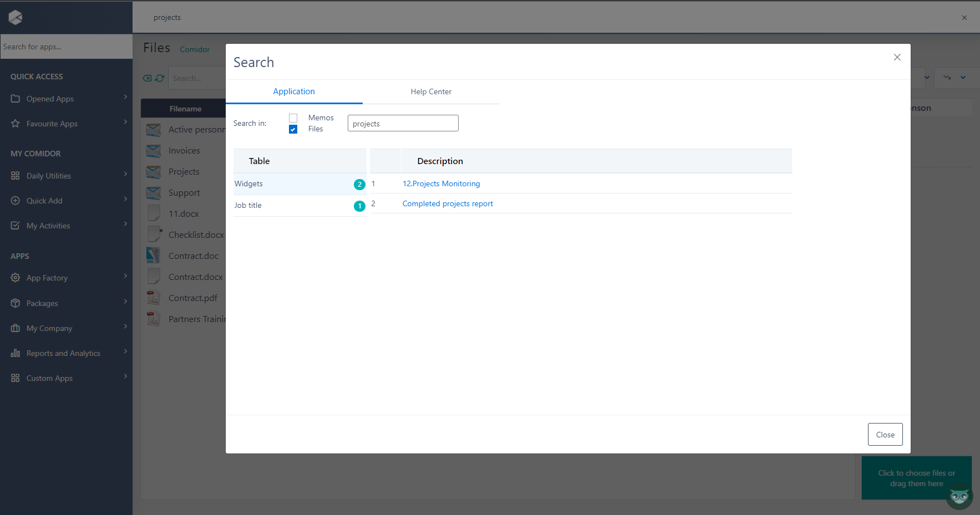Image resolution: width=980 pixels, height=515 pixels.
Task: Open Completed projects report link
Action: 448,203
